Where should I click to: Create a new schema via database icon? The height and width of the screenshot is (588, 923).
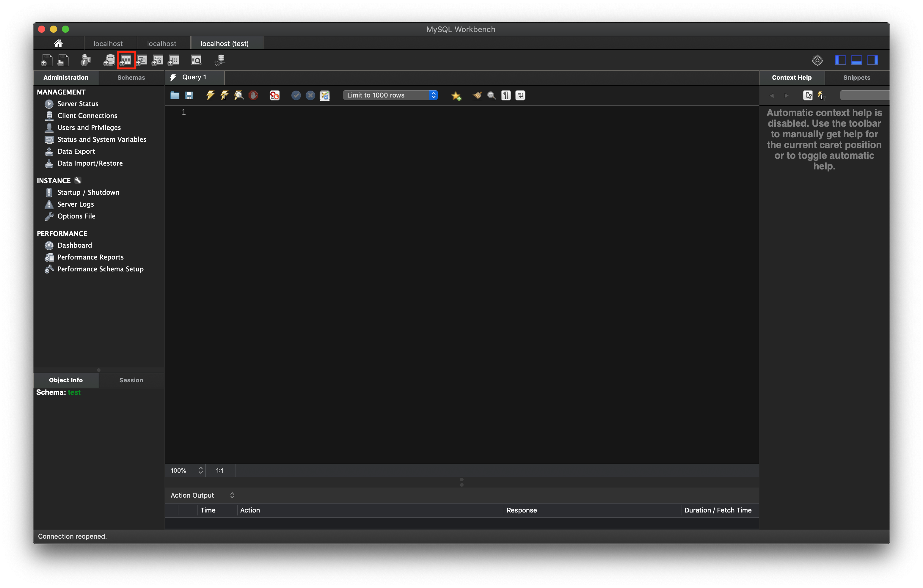click(109, 60)
